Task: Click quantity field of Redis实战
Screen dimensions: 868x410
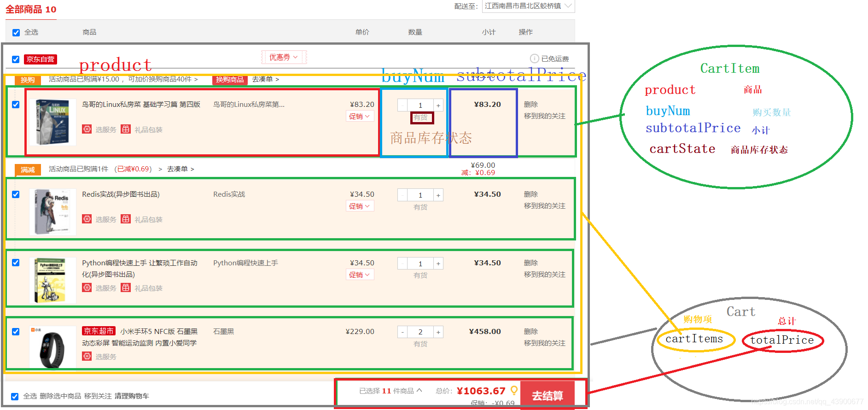Action: click(x=420, y=195)
